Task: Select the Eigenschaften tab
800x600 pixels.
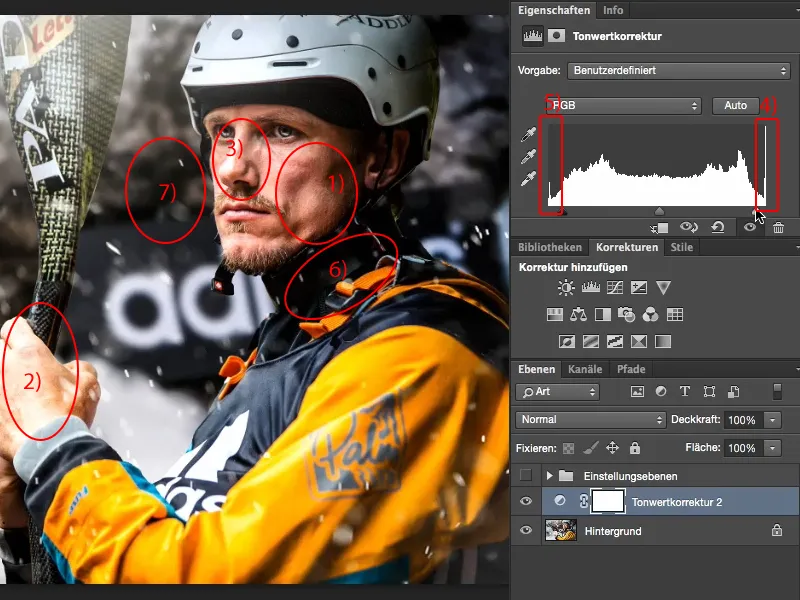Action: (554, 10)
